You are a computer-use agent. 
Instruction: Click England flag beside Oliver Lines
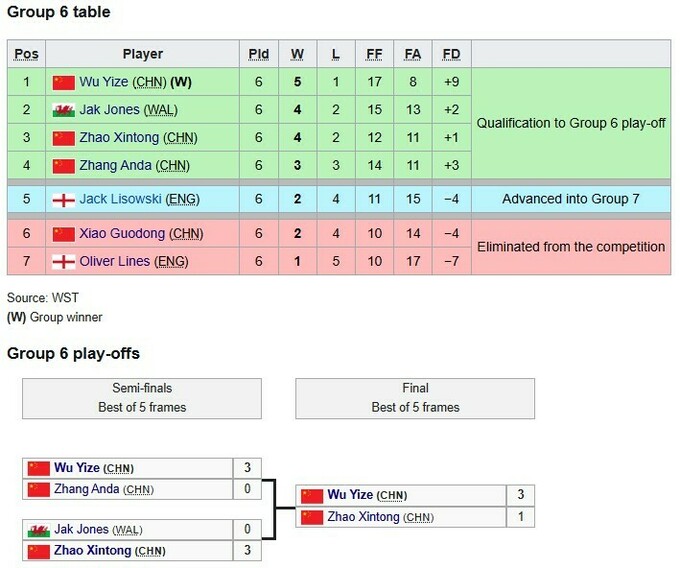(64, 261)
